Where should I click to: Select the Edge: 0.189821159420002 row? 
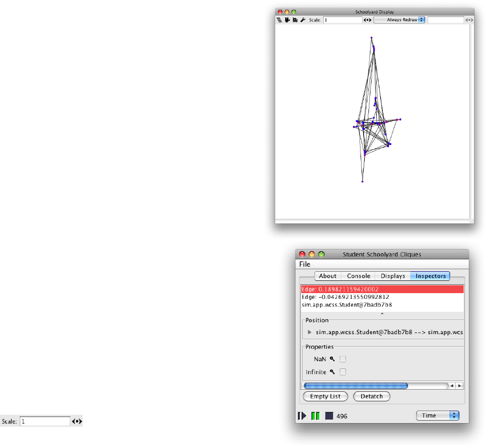(382, 289)
